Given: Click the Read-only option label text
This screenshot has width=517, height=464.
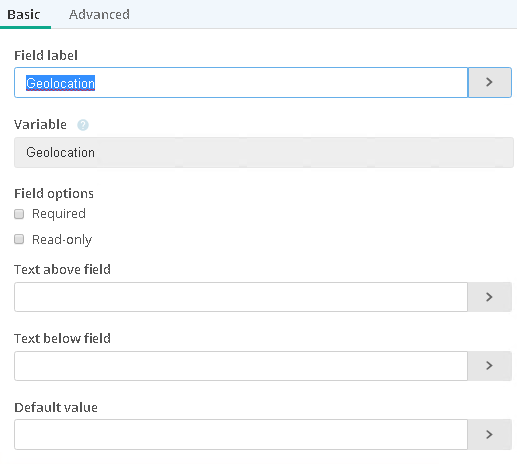Looking at the screenshot, I should (62, 240).
